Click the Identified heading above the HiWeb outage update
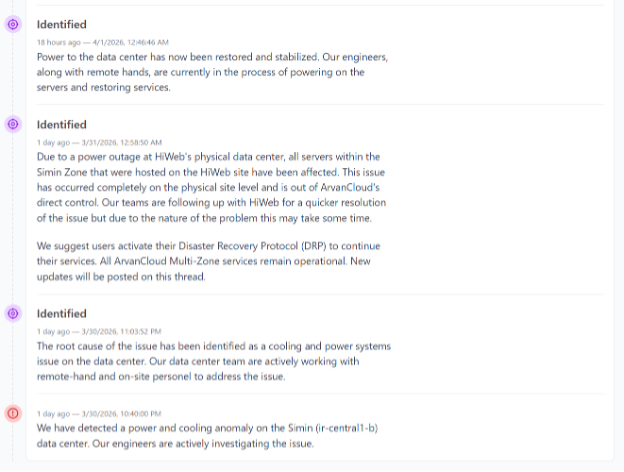 62,125
